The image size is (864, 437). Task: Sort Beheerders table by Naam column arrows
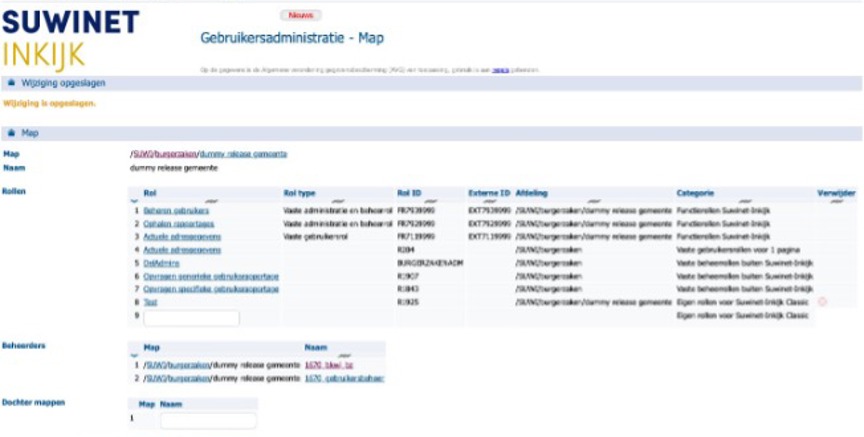point(343,355)
